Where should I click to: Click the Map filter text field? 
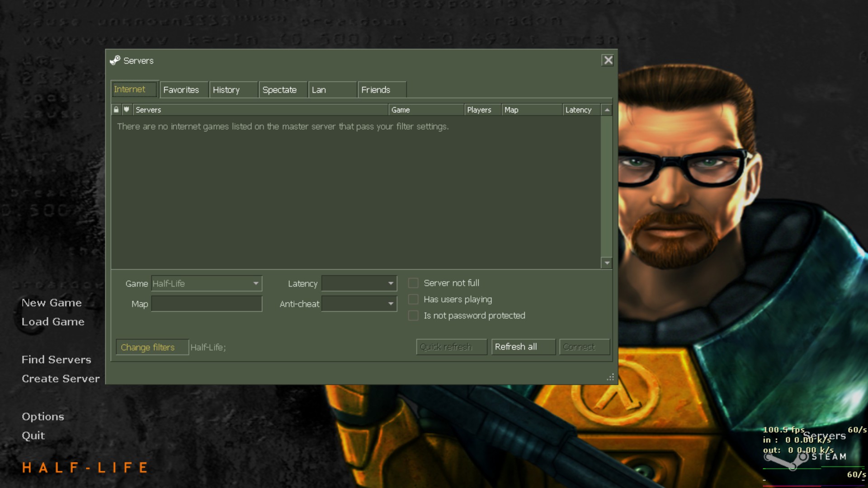point(207,304)
